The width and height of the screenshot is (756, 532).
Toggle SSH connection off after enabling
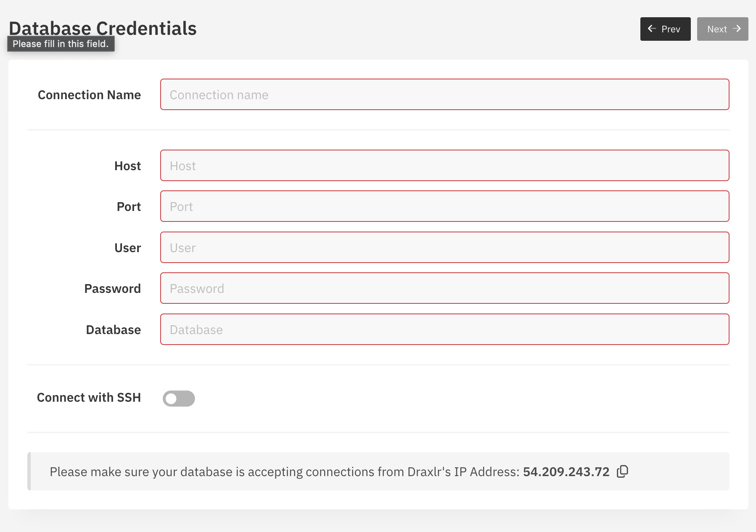pyautogui.click(x=179, y=398)
